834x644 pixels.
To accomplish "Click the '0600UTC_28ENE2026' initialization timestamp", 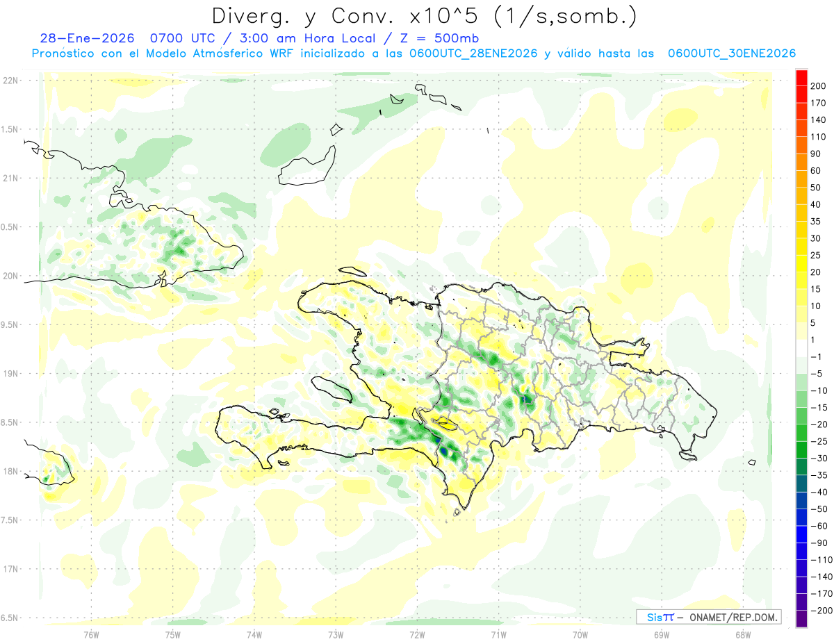I will click(473, 53).
